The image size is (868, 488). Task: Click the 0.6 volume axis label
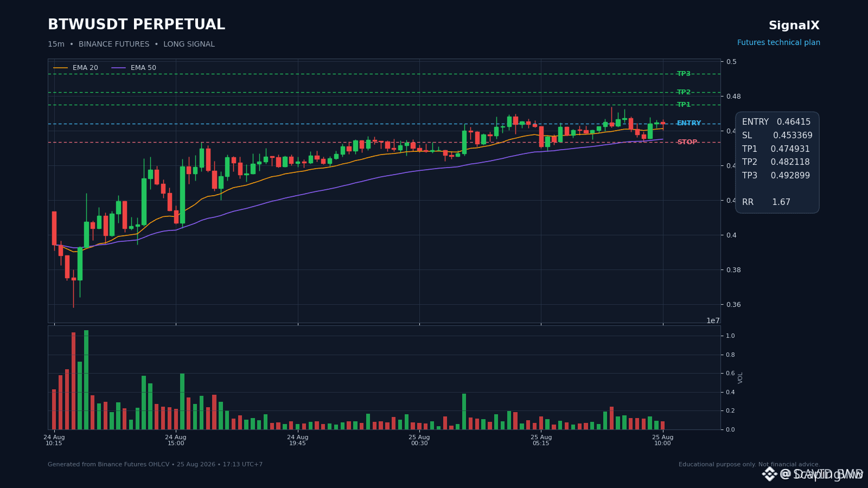[x=730, y=374]
